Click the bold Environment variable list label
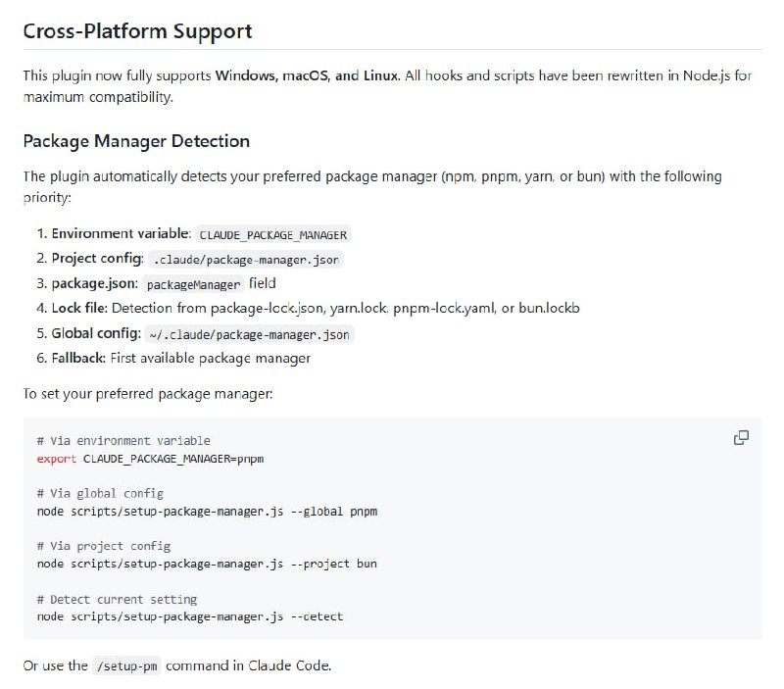Viewport: 784px width, 689px height. pyautogui.click(x=121, y=234)
